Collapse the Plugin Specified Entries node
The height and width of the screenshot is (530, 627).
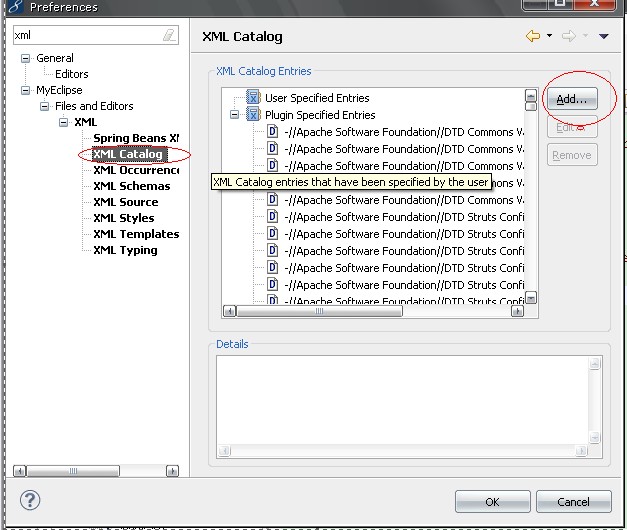click(x=234, y=115)
